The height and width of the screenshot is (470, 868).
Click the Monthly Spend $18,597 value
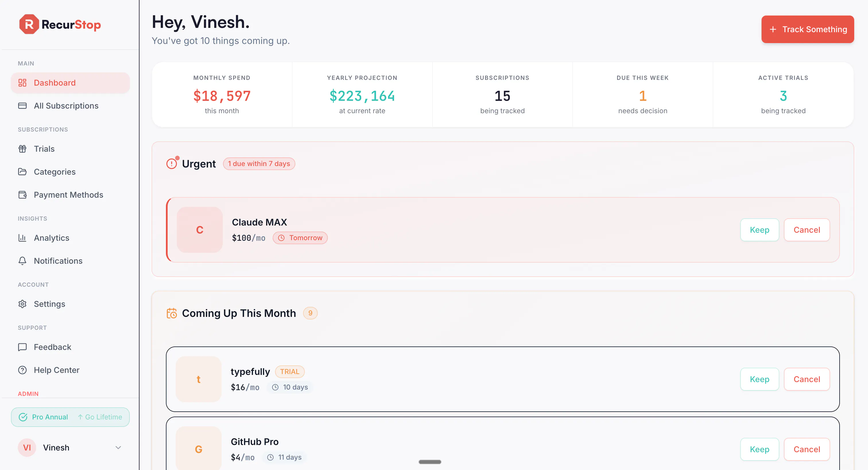tap(222, 96)
